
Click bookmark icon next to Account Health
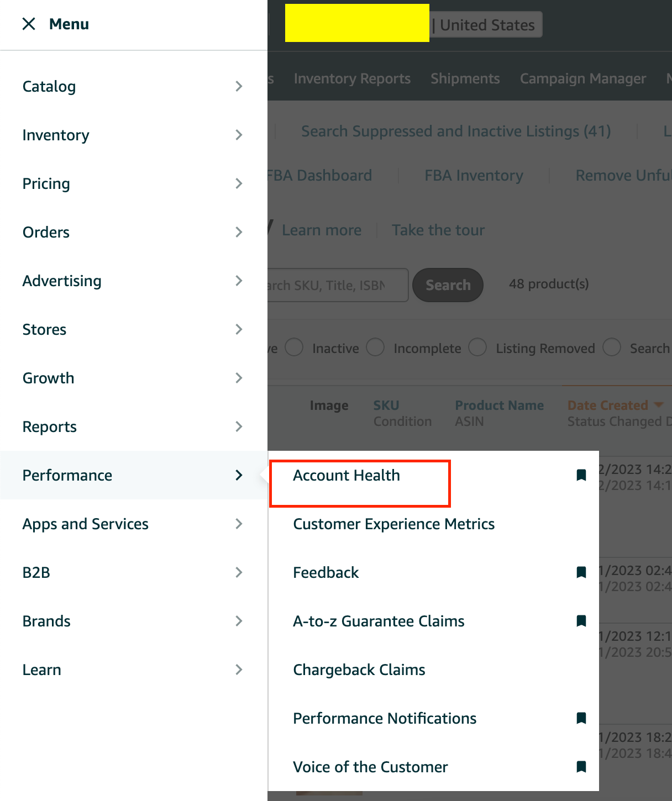[581, 475]
